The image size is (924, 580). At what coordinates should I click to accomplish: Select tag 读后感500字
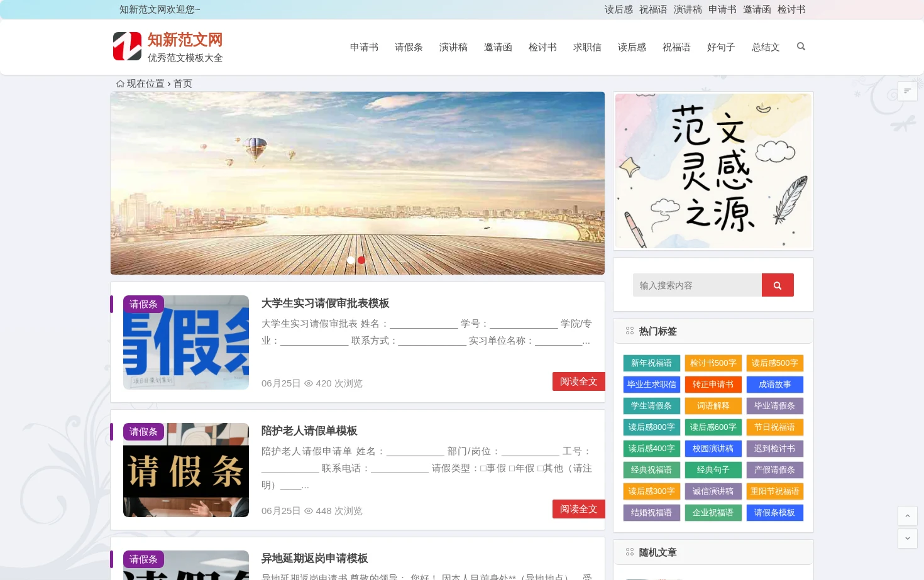[x=774, y=363]
